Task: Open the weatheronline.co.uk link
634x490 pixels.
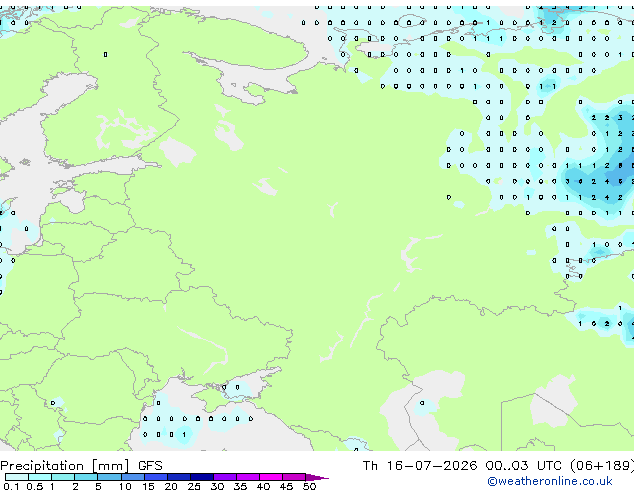Action: click(550, 481)
